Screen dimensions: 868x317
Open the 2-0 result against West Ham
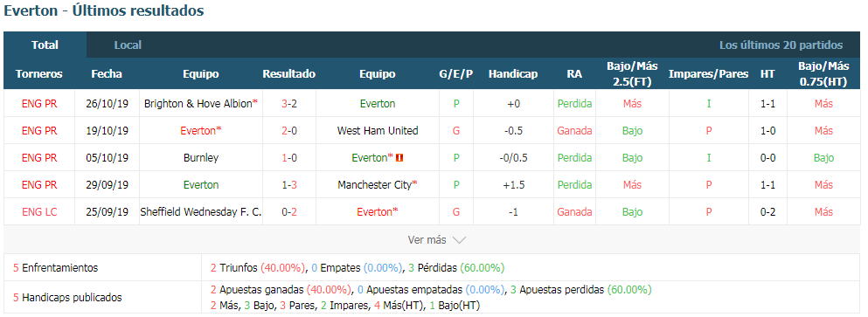click(289, 131)
